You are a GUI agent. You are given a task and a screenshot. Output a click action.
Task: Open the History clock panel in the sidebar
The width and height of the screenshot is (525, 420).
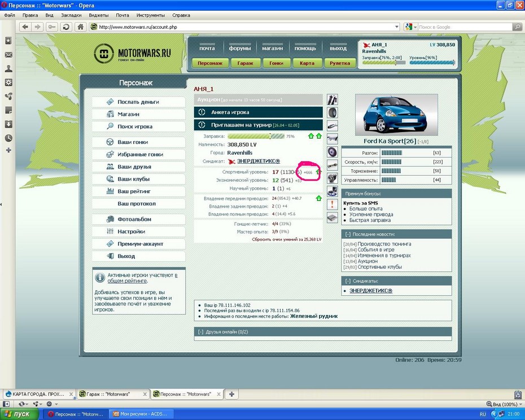(8, 138)
